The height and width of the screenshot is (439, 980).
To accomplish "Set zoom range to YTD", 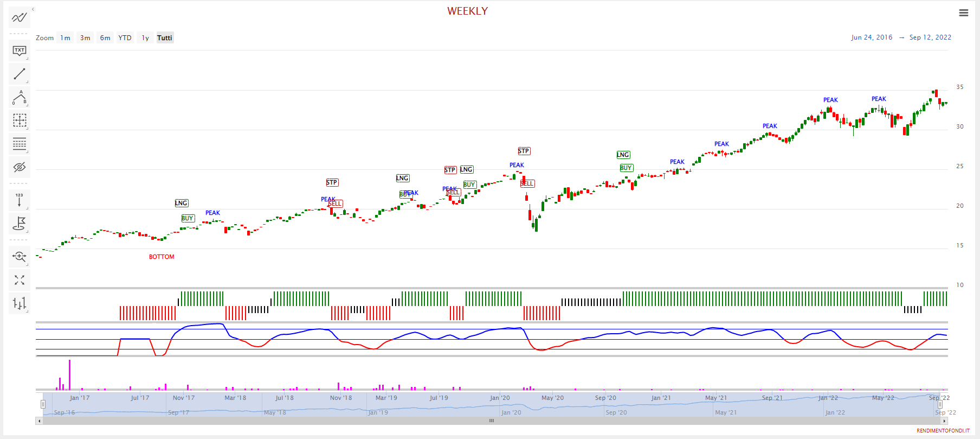I will coord(125,38).
